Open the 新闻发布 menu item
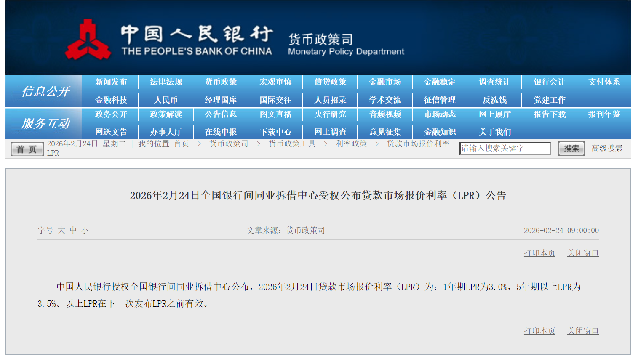 tap(110, 82)
